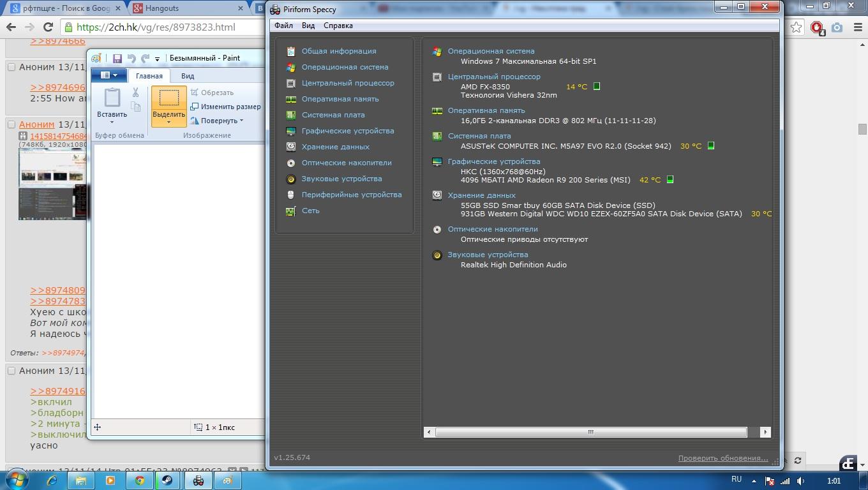Toggle checkbox for the post quoting >>8974696
The width and height of the screenshot is (868, 490).
pos(11,67)
